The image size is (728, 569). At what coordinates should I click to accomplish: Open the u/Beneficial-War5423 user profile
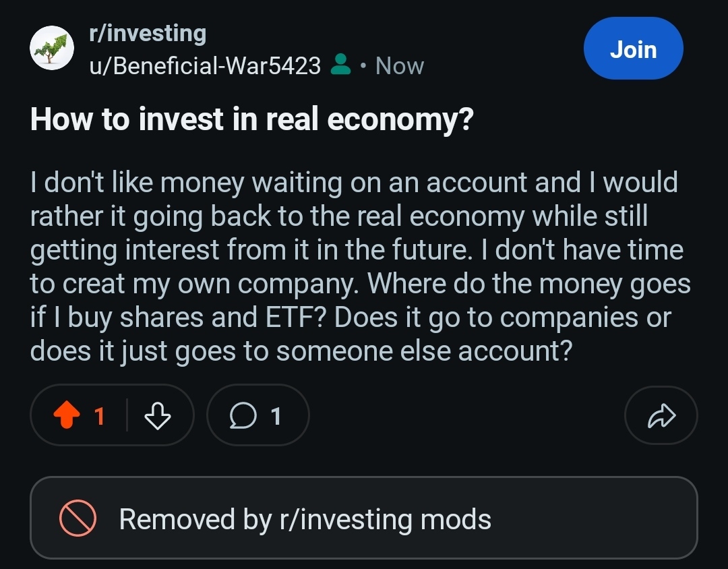click(205, 65)
